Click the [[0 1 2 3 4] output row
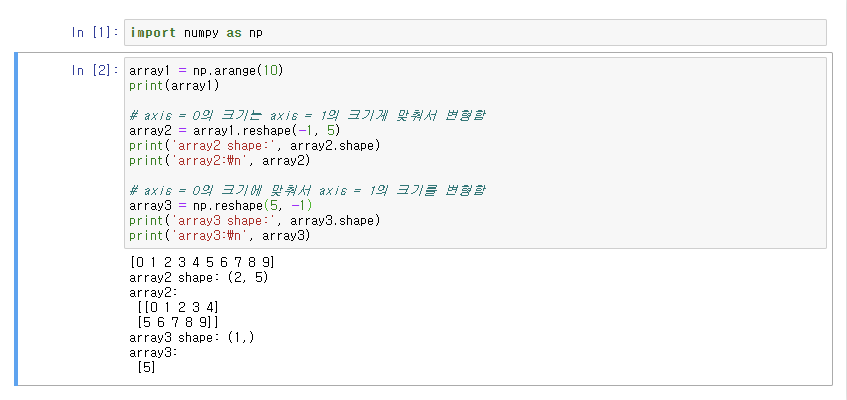Viewport: 847px width, 400px height. point(178,308)
